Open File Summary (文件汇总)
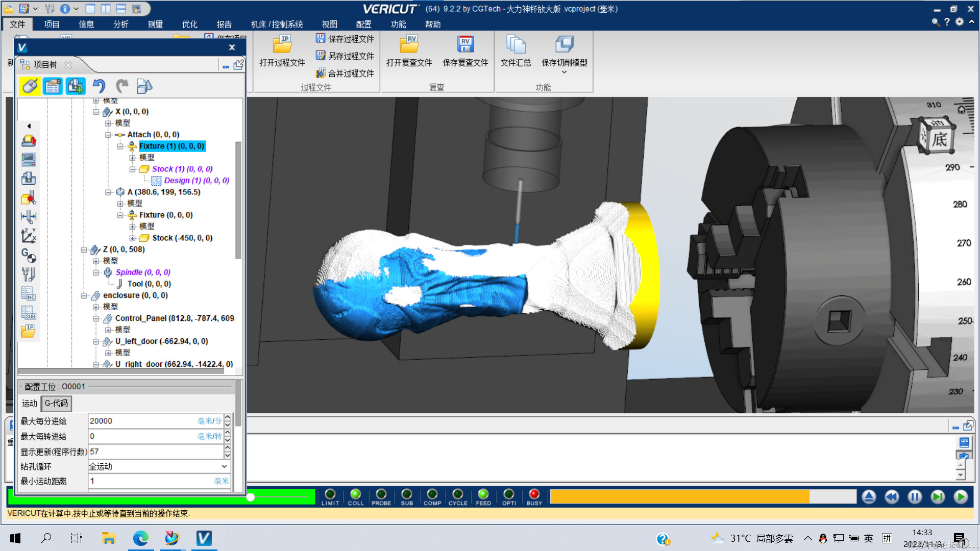The height and width of the screenshot is (551, 980). tap(516, 51)
